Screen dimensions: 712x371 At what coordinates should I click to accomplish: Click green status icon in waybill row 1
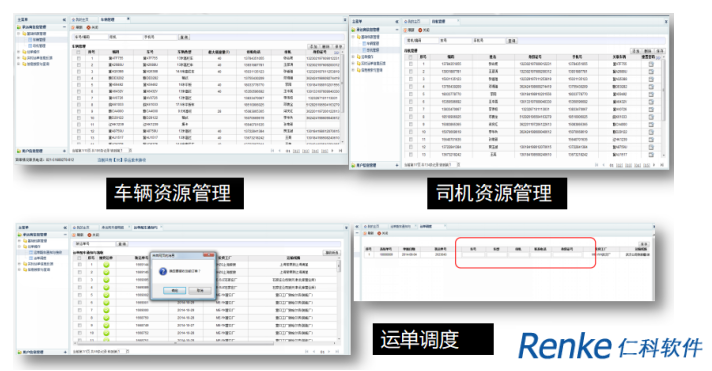(x=106, y=264)
